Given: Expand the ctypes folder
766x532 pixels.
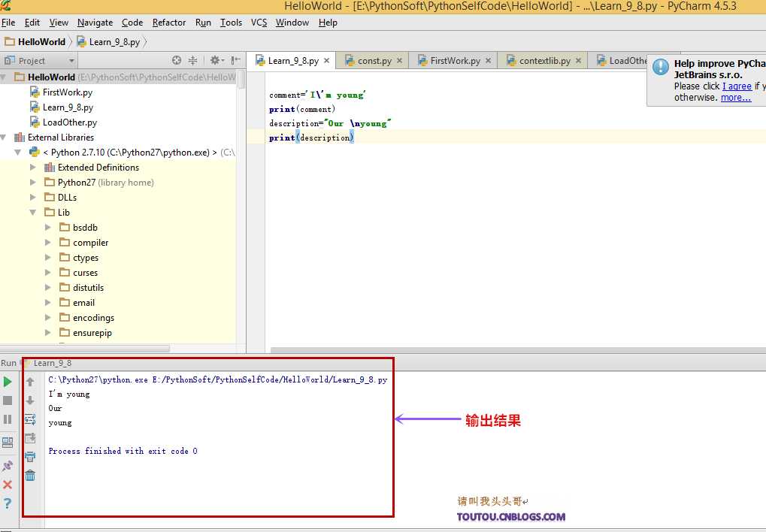Looking at the screenshot, I should 48,258.
